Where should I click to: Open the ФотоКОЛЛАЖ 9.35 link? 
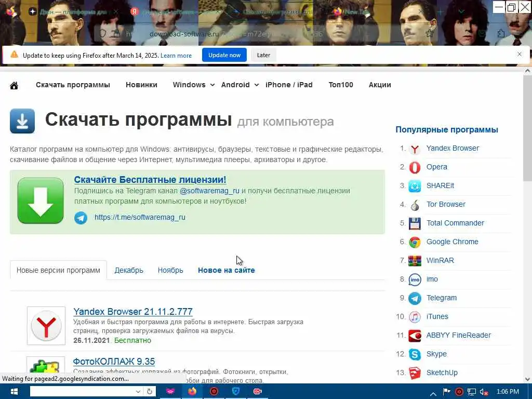click(114, 362)
